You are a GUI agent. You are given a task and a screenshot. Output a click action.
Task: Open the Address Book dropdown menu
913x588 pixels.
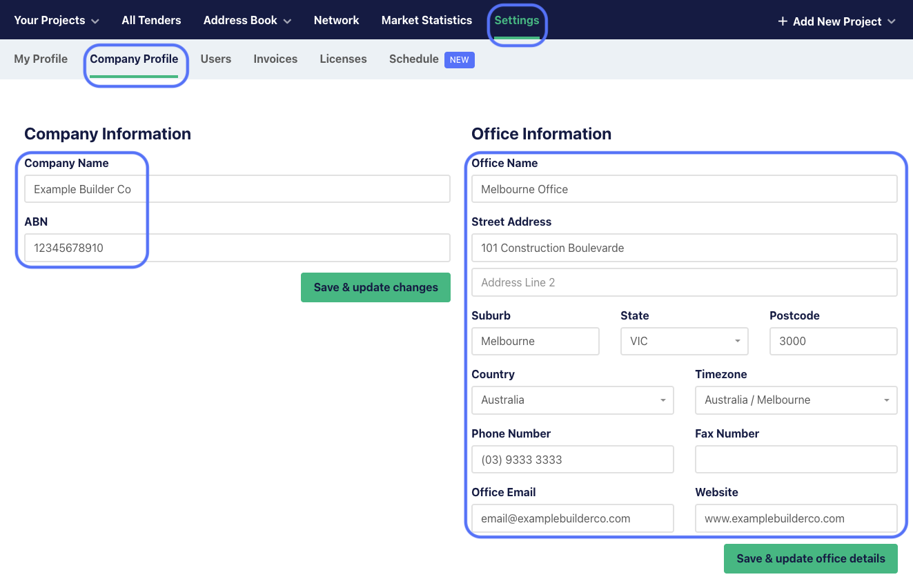[247, 21]
